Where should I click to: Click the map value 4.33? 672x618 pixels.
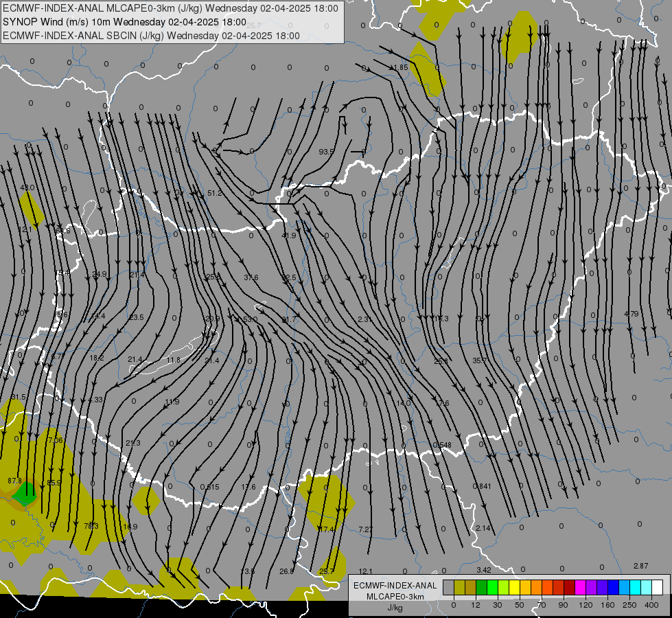95,399
